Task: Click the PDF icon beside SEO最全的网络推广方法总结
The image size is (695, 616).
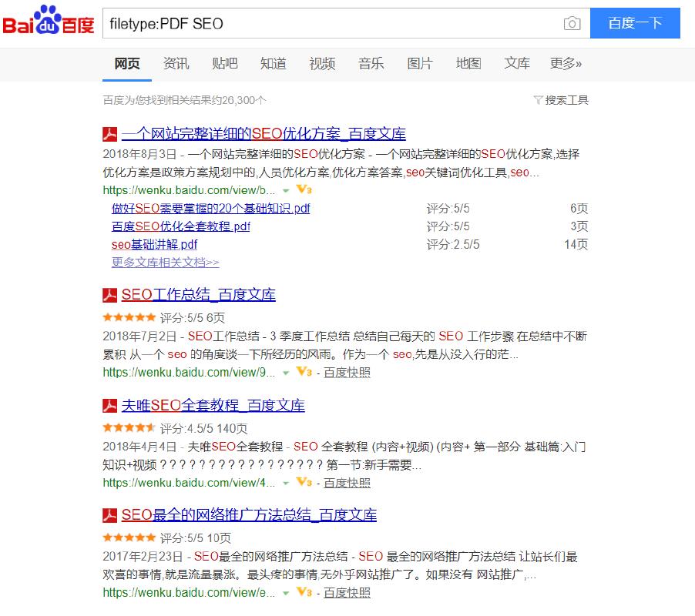Action: tap(110, 515)
